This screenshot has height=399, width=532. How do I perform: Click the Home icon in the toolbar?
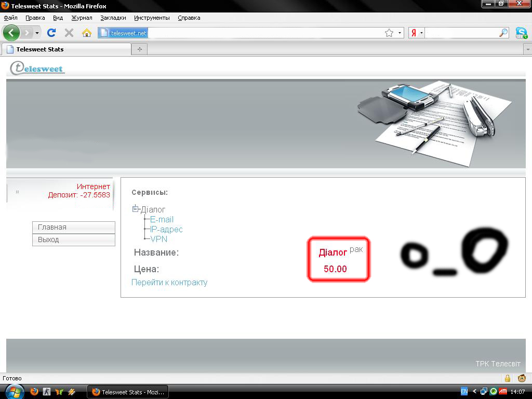pos(87,33)
